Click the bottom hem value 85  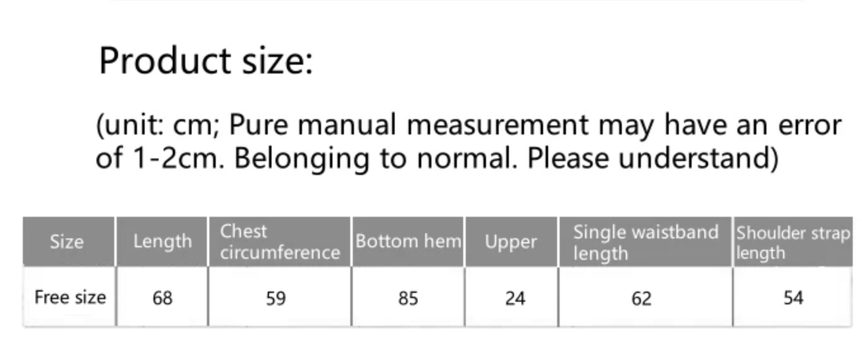(408, 298)
